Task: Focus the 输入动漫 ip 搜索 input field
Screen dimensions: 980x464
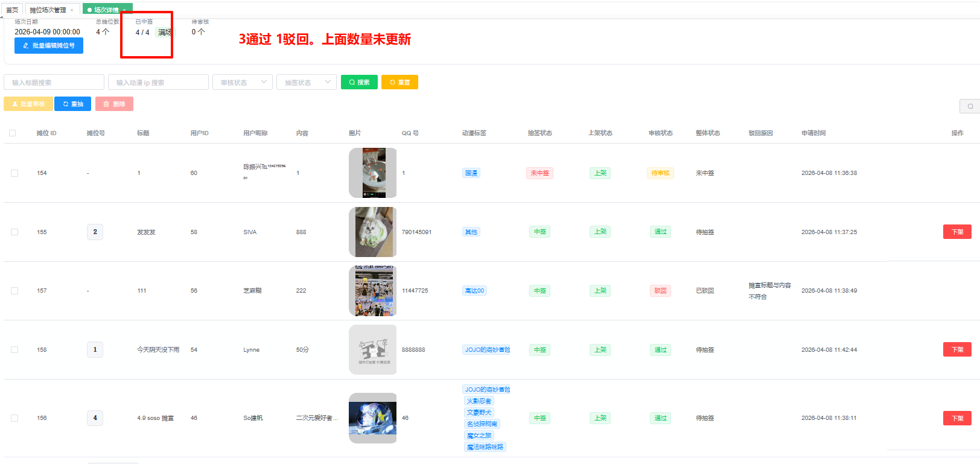Action: [158, 82]
